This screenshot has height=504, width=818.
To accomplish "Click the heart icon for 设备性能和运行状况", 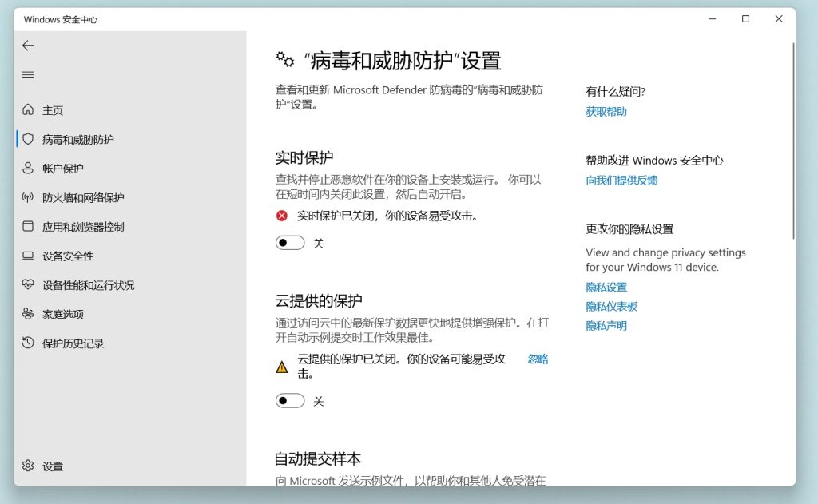I will pyautogui.click(x=28, y=285).
